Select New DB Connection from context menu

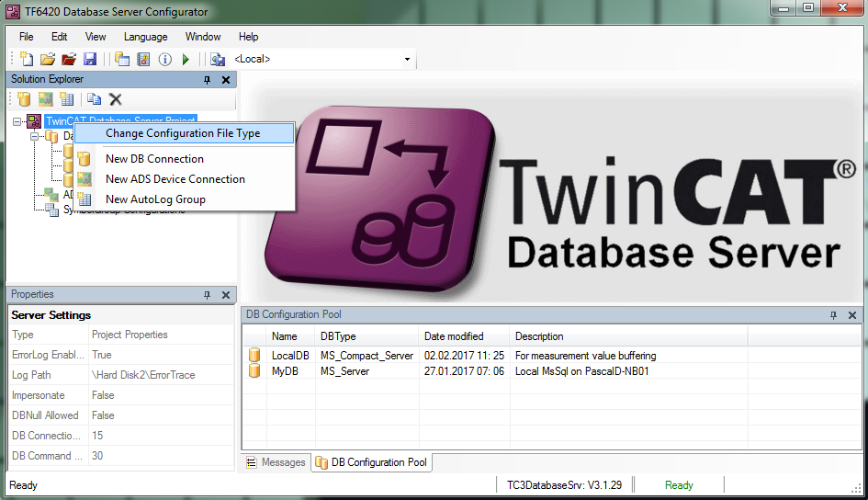154,159
